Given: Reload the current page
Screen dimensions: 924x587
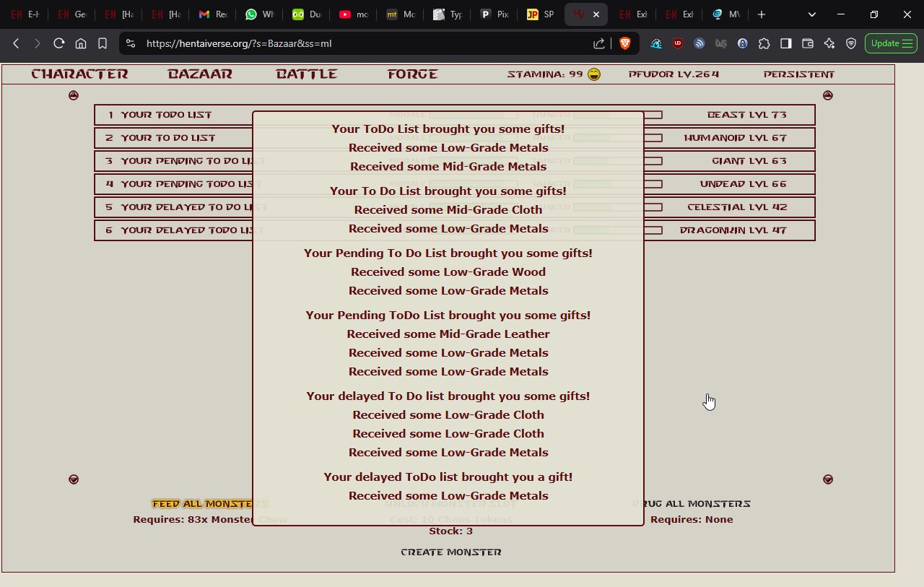Looking at the screenshot, I should pos(59,43).
